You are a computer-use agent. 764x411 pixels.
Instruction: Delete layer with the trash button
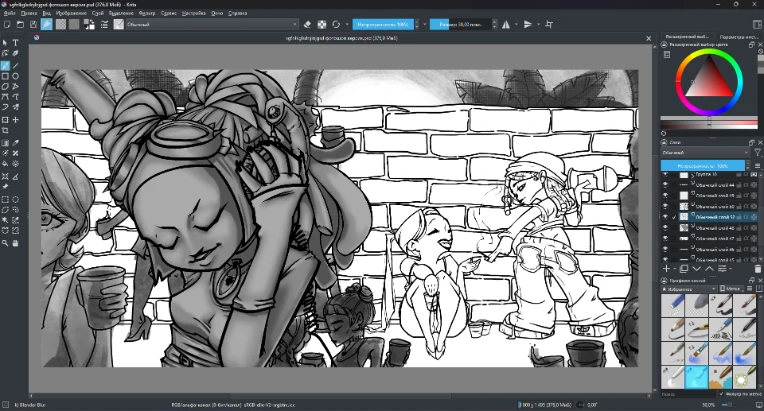click(757, 269)
